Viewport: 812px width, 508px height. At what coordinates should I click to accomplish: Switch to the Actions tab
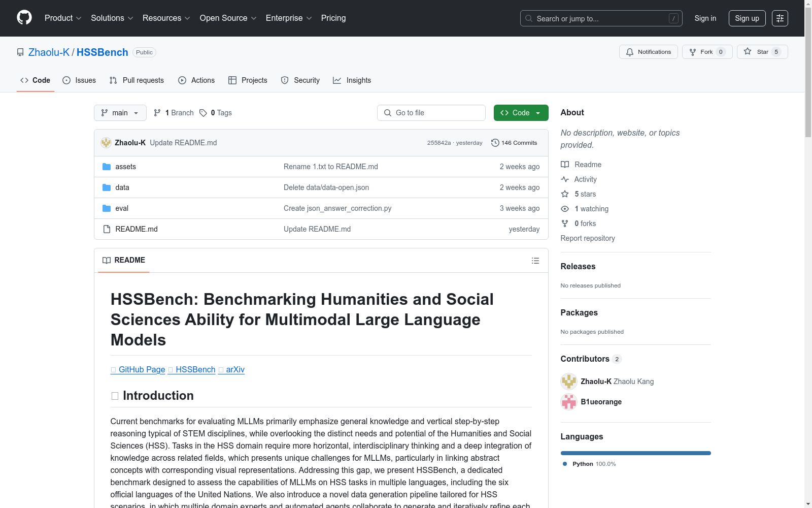click(x=196, y=80)
